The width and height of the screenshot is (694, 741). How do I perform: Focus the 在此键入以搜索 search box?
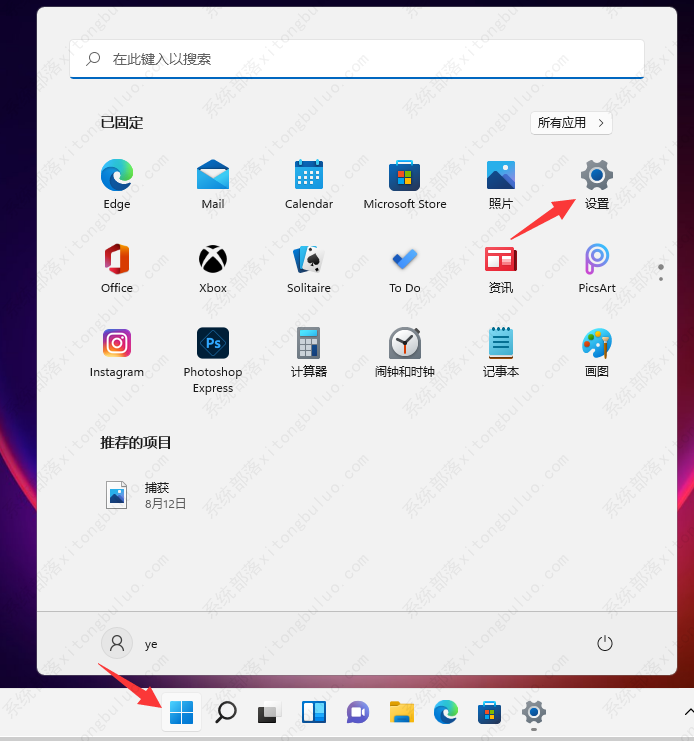point(357,59)
